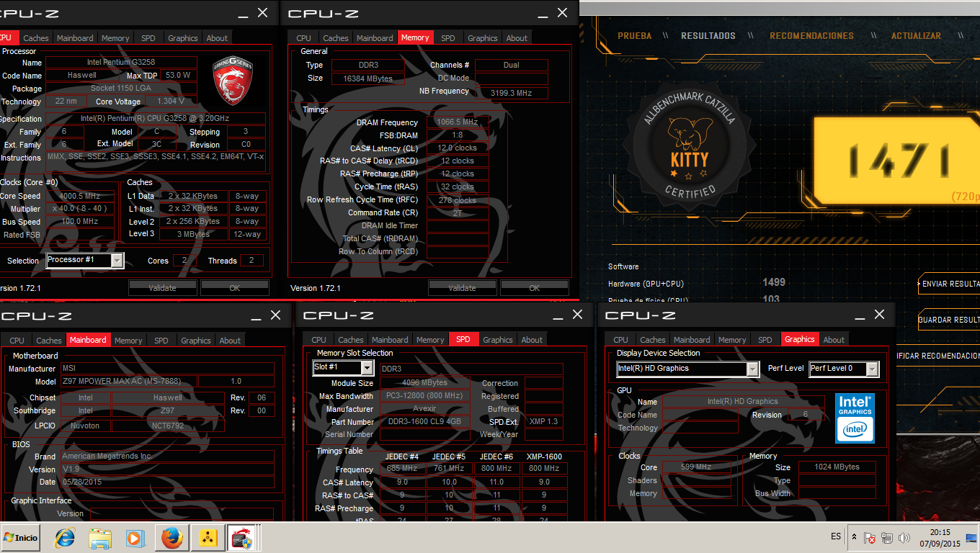Open the Perf Level 0 dropdown
This screenshot has height=553, width=980.
point(844,369)
